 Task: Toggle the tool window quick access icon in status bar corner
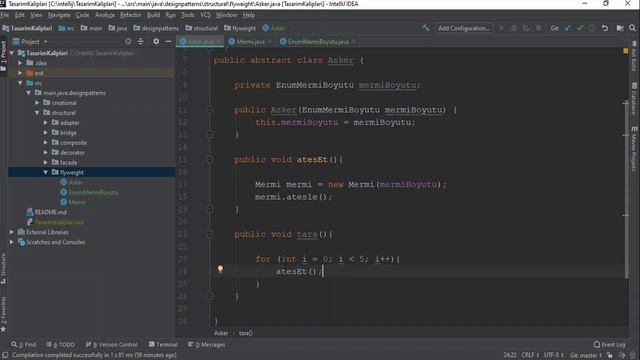coord(5,355)
